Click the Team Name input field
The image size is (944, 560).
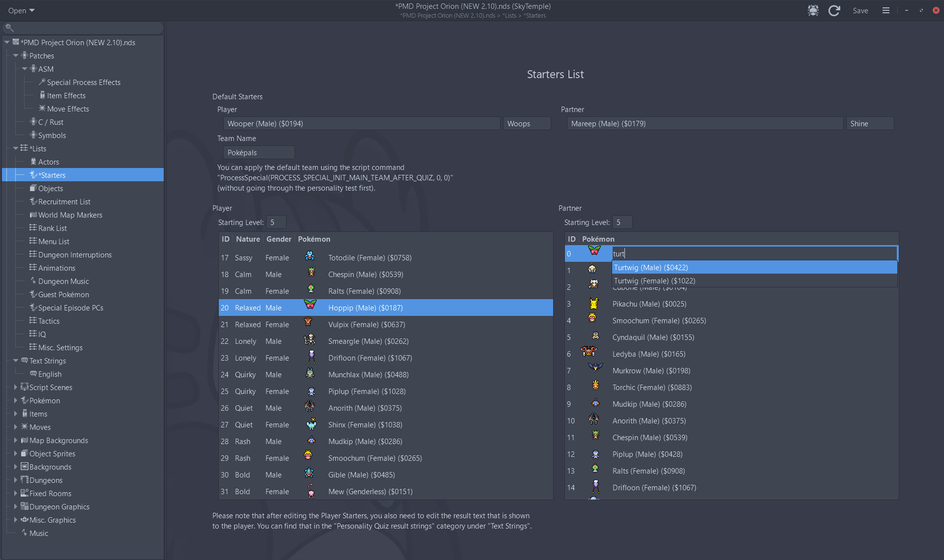(x=259, y=152)
